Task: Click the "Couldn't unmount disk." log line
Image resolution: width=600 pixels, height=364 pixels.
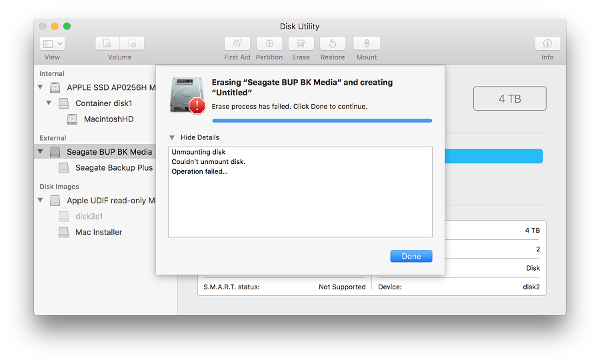Action: point(208,161)
